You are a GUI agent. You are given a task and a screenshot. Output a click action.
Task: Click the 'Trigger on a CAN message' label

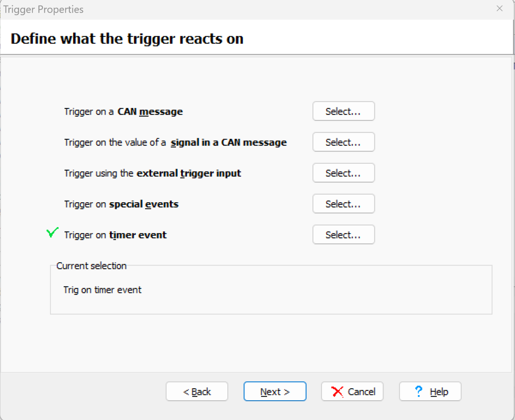pos(123,112)
